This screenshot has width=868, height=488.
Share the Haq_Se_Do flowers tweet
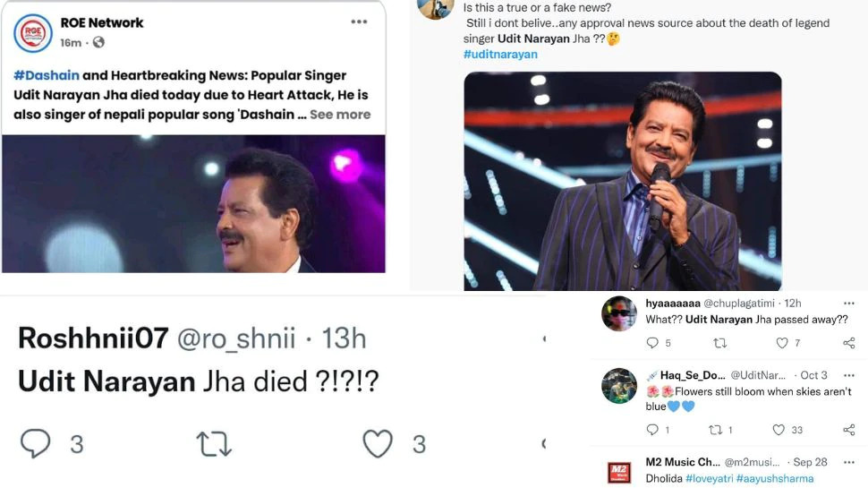coord(848,430)
